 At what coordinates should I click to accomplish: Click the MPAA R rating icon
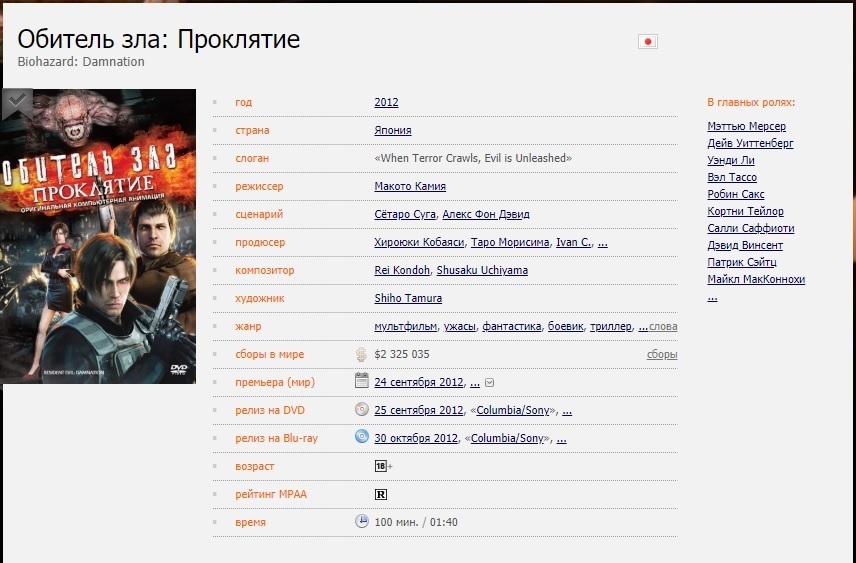(x=380, y=494)
